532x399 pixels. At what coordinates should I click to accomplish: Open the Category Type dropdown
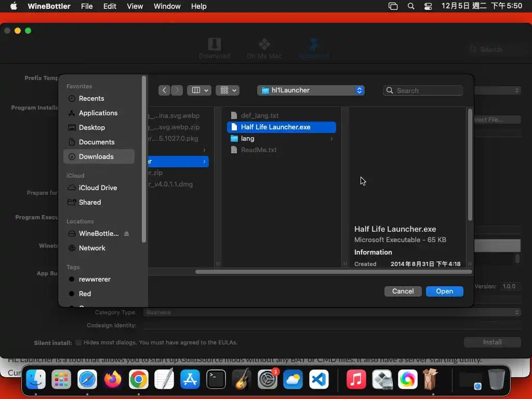pyautogui.click(x=332, y=312)
